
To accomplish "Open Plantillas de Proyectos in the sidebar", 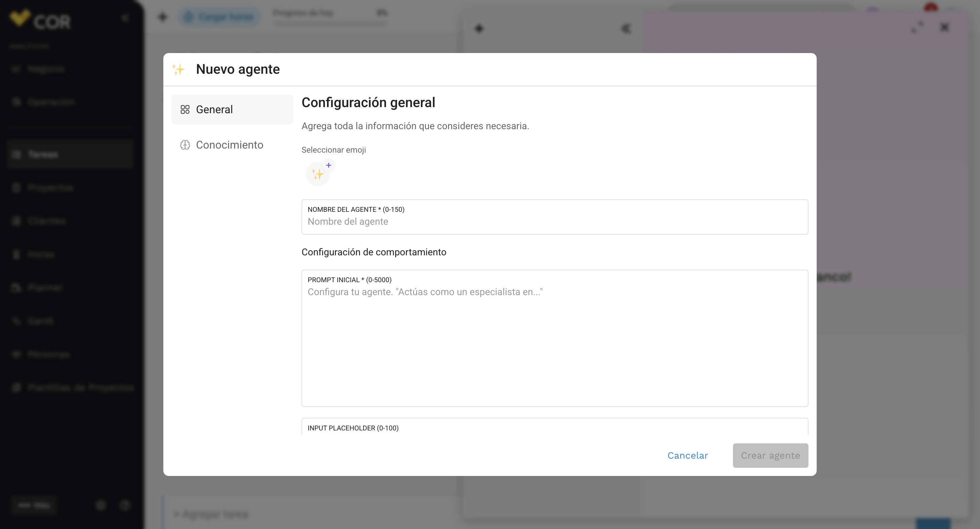I will (71, 388).
